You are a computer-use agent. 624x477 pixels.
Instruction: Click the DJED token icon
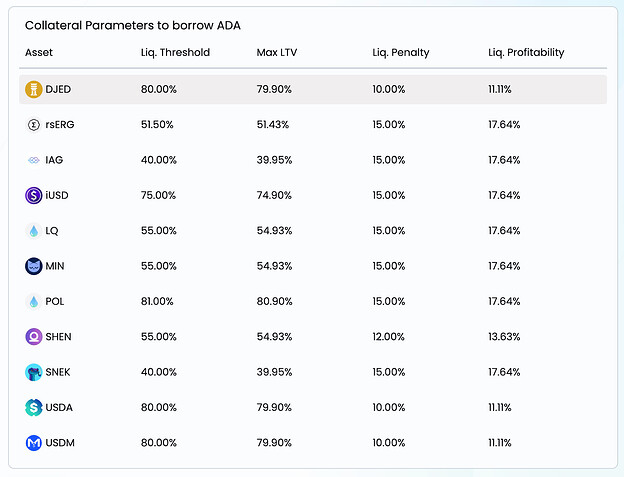pyautogui.click(x=34, y=89)
